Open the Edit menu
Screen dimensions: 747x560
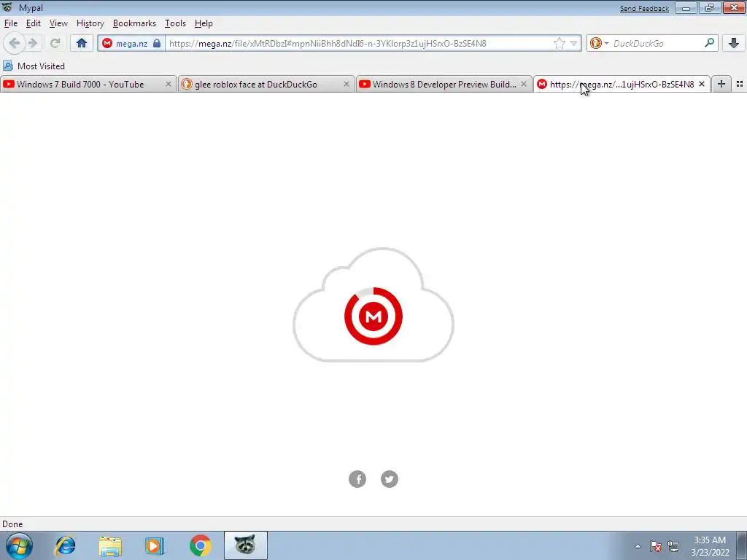point(34,23)
